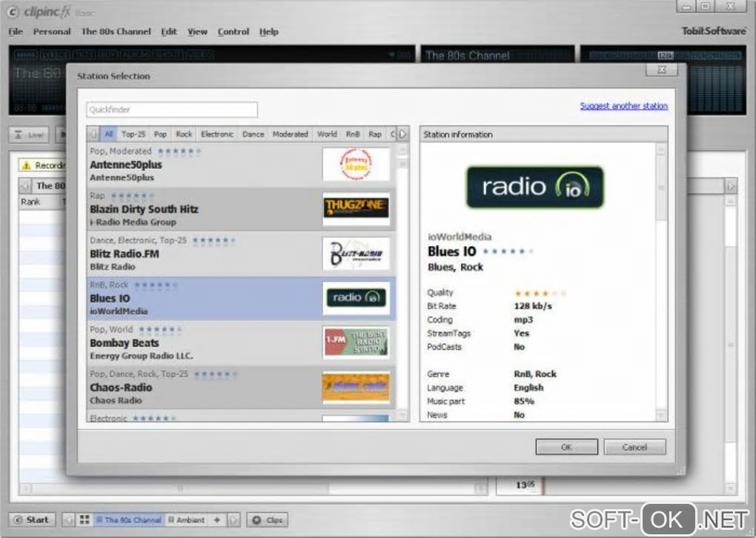This screenshot has height=538, width=756.
Task: Open The 80s Channel menu
Action: pos(116,32)
